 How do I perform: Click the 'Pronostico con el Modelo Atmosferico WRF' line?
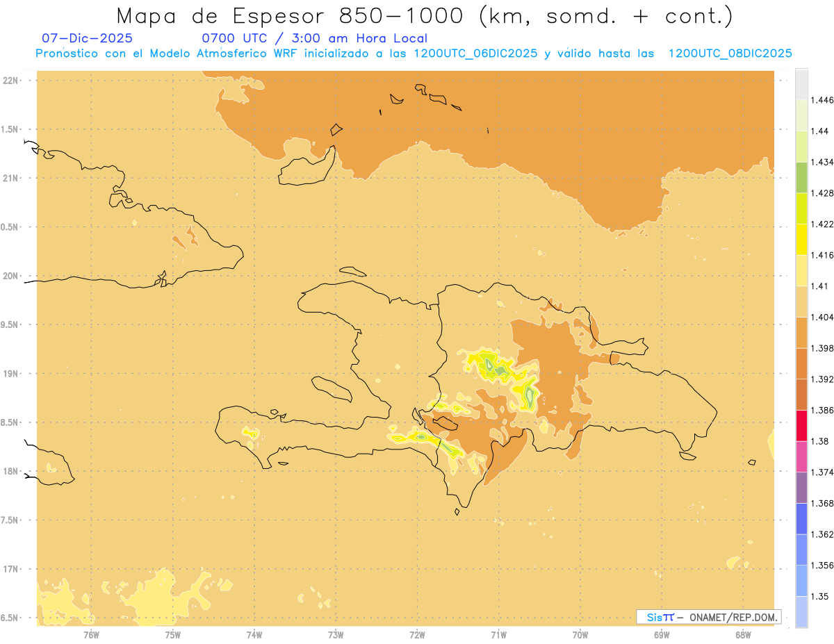coord(414,53)
